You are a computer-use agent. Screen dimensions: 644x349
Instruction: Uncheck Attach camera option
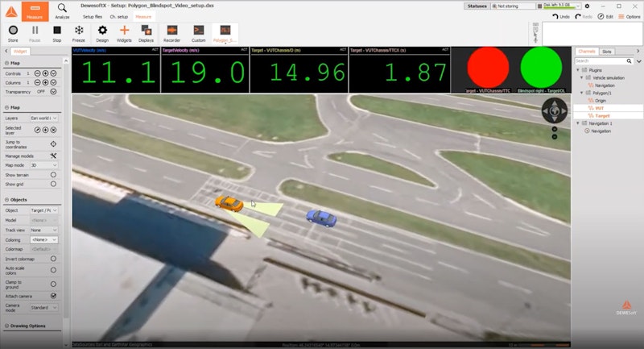click(53, 296)
